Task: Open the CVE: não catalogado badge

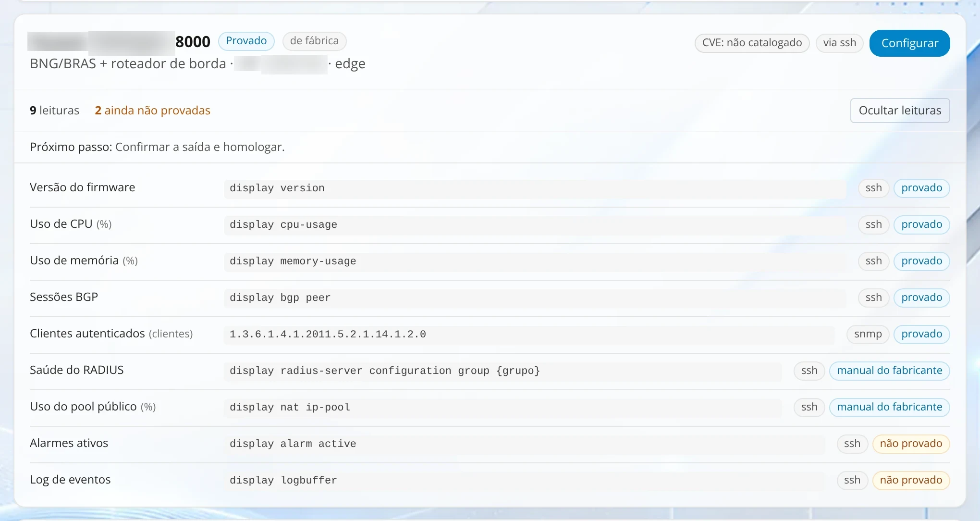Action: click(752, 43)
